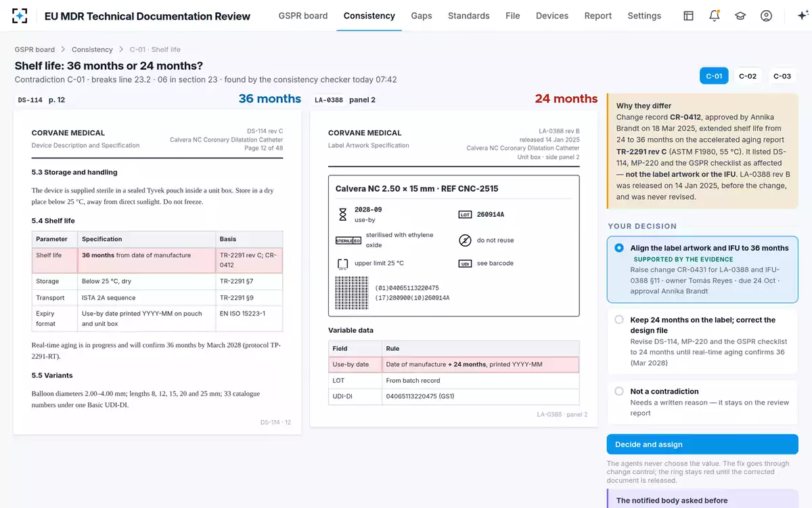Click 'Variable data' heading
This screenshot has width=812, height=508.
coord(351,331)
